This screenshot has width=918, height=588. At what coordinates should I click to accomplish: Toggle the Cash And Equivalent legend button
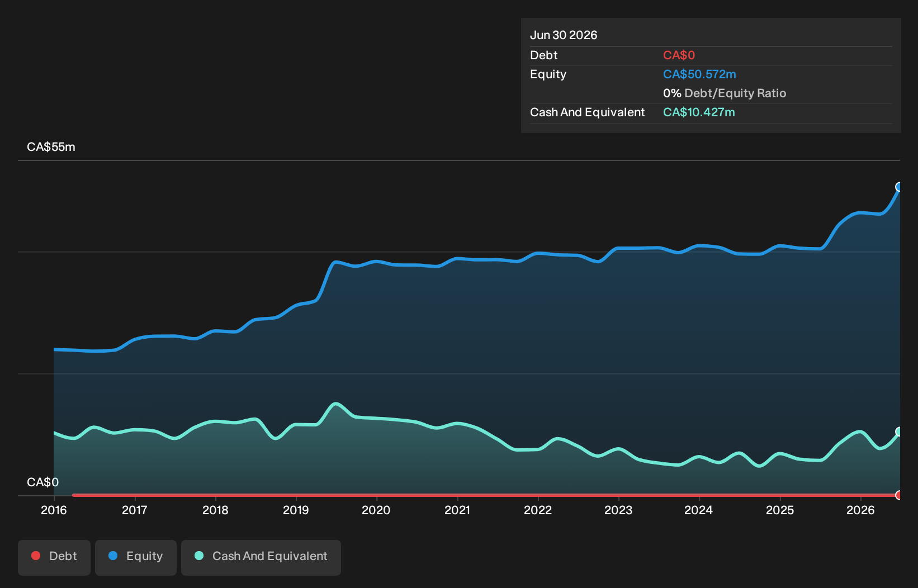261,557
